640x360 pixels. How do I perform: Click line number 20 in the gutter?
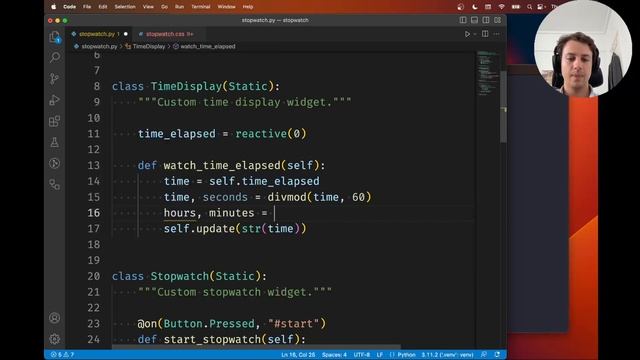93,276
